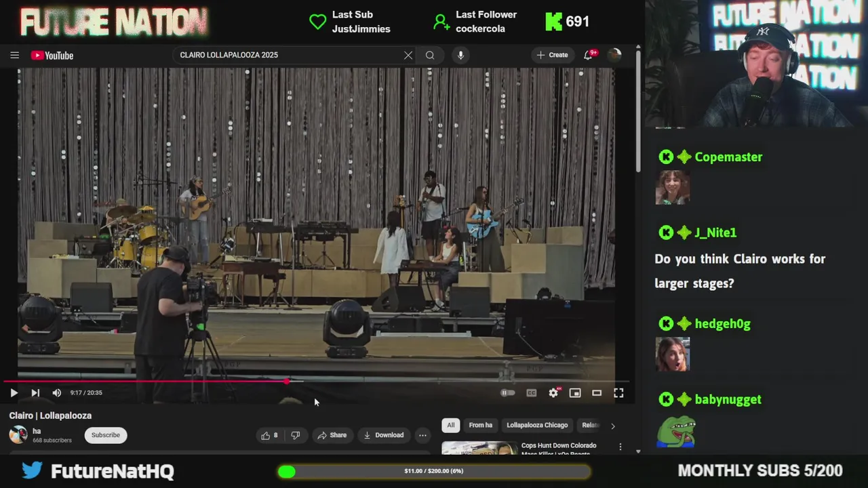Open the account avatar menu
868x488 pixels.
click(614, 55)
